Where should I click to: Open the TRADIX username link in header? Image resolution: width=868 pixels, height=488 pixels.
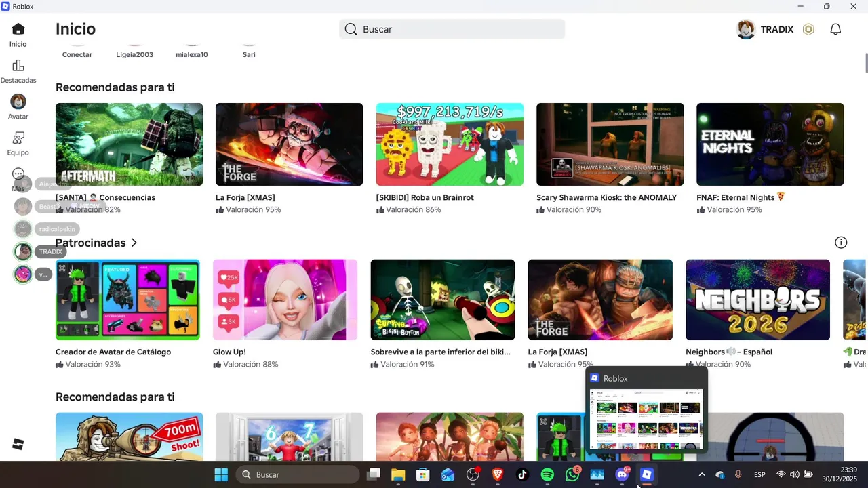click(777, 29)
